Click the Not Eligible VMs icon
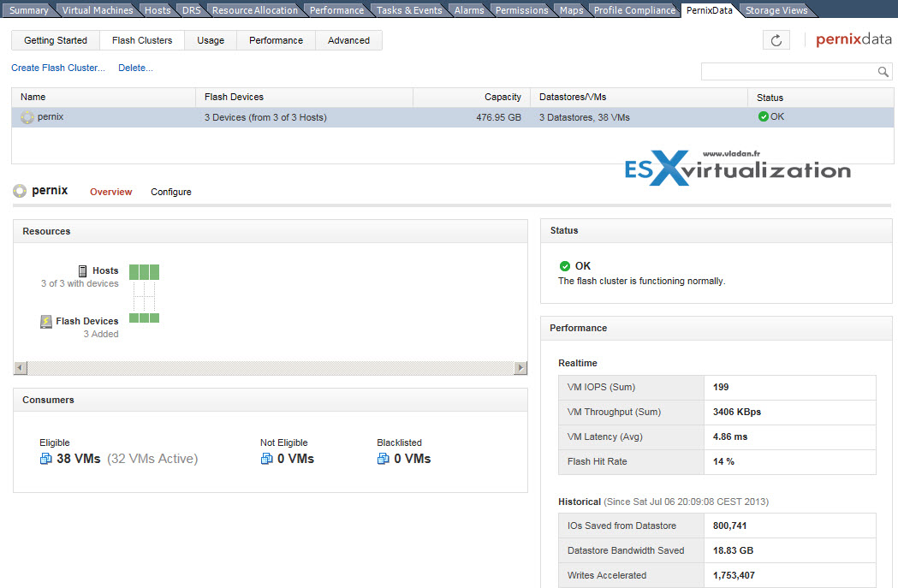898x588 pixels. [266, 459]
